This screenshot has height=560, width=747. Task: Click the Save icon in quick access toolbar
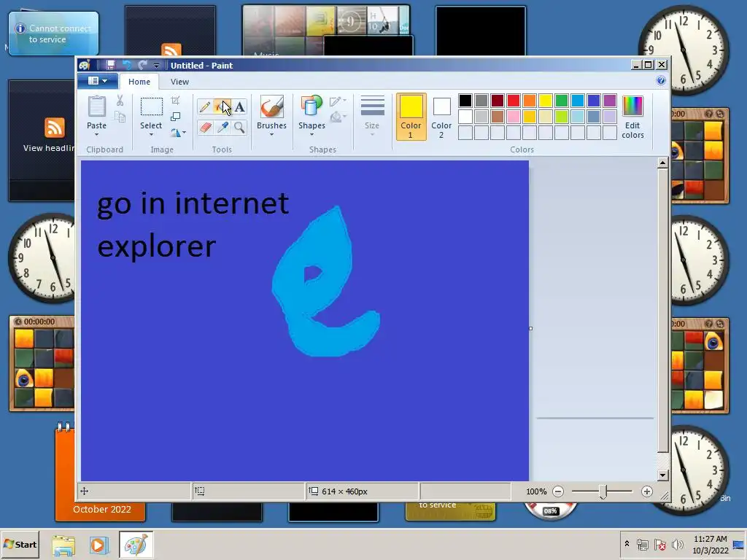pos(110,65)
